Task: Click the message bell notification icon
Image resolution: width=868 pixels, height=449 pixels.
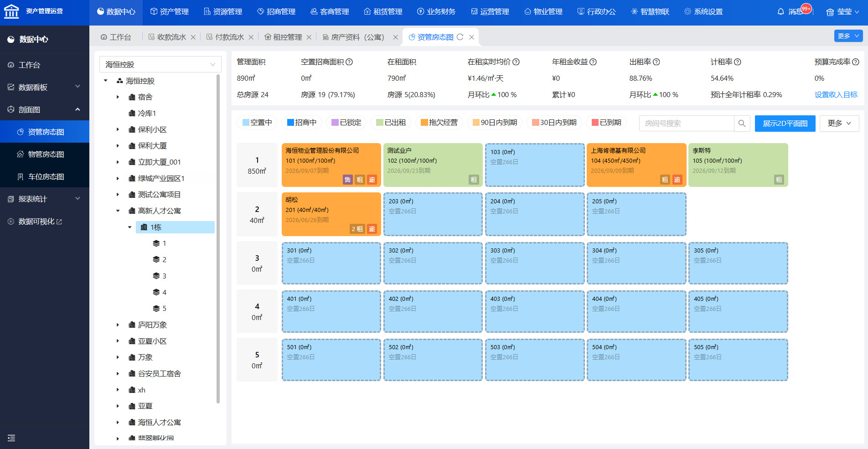Action: point(780,11)
